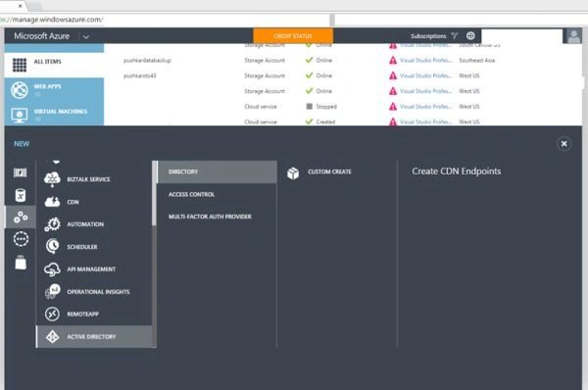Select the ALL ITEMS label
588x390 pixels.
coord(48,62)
